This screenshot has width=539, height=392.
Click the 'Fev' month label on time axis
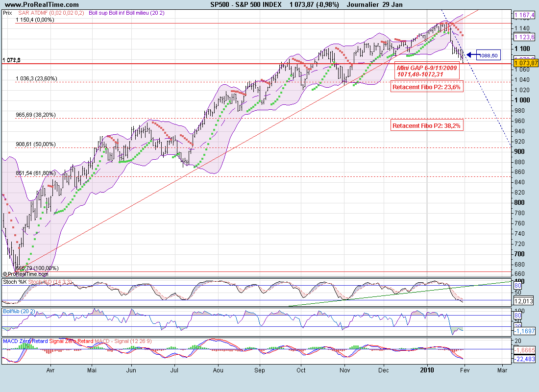[465, 370]
